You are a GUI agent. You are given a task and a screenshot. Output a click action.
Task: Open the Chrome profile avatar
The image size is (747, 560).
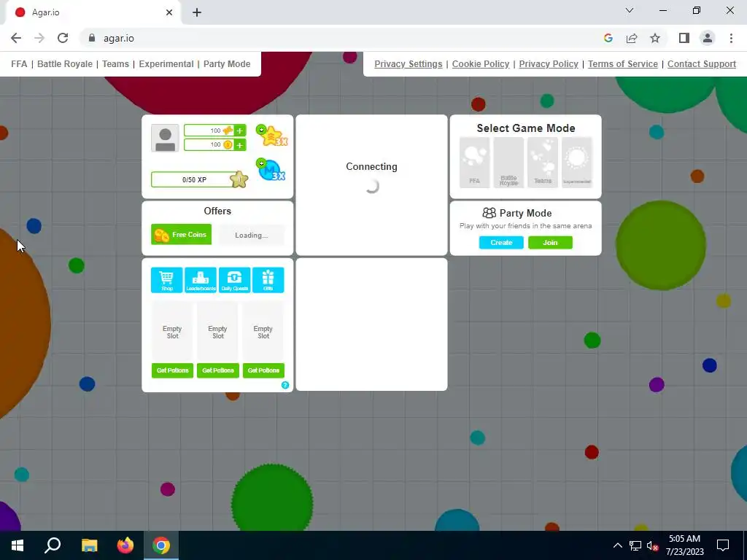pyautogui.click(x=708, y=38)
